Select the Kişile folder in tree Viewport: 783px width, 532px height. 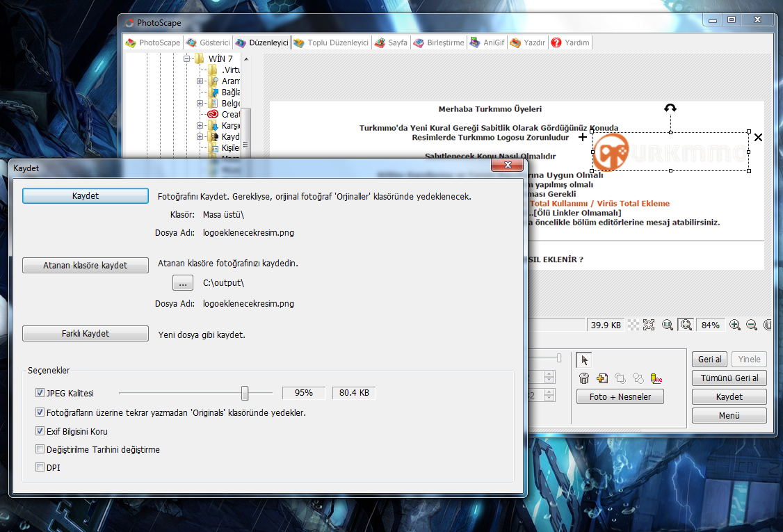(x=224, y=148)
